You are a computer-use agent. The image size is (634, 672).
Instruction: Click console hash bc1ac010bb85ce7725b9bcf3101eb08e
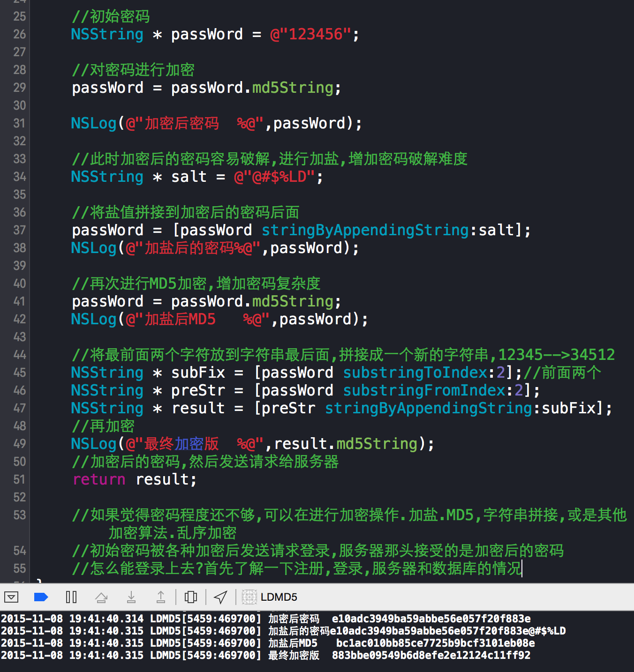coord(436,643)
